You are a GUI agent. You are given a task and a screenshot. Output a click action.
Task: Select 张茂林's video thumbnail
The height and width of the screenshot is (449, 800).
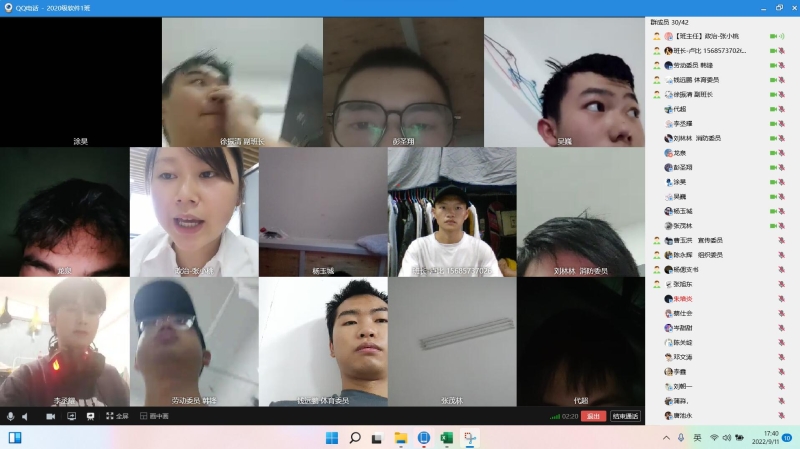pyautogui.click(x=452, y=342)
